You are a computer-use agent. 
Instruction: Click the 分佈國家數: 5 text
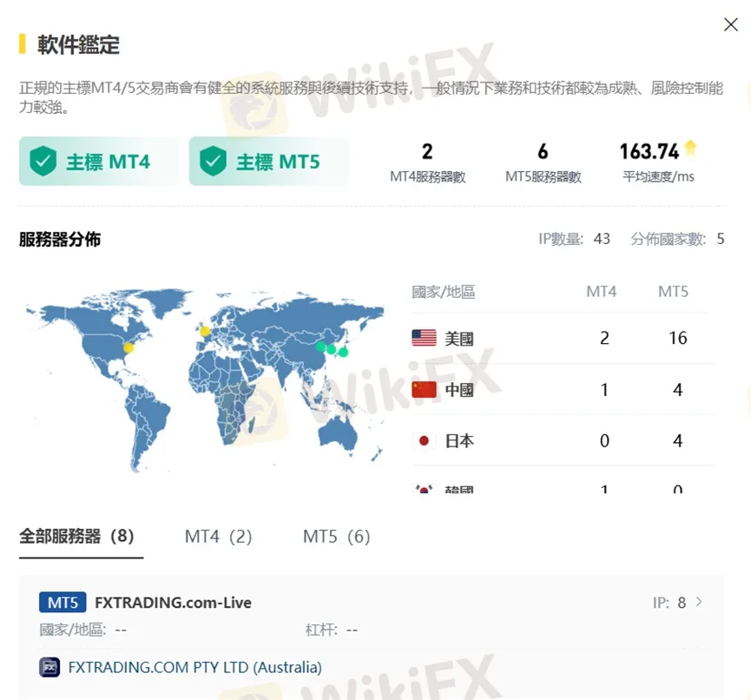pyautogui.click(x=677, y=239)
